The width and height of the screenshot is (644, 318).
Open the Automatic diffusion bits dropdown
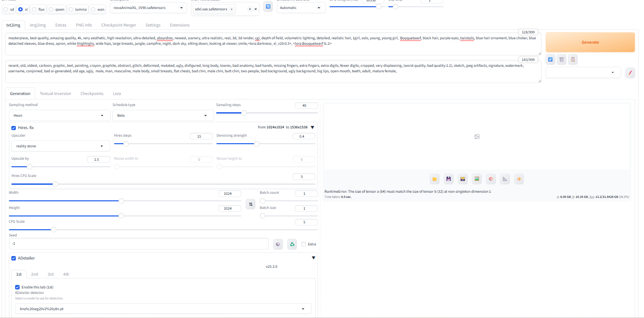pyautogui.click(x=301, y=8)
